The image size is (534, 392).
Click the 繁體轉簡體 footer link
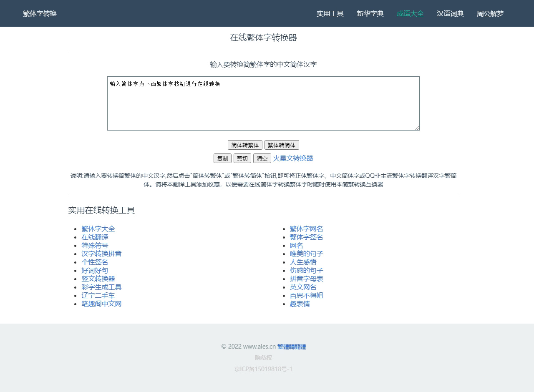pos(292,347)
